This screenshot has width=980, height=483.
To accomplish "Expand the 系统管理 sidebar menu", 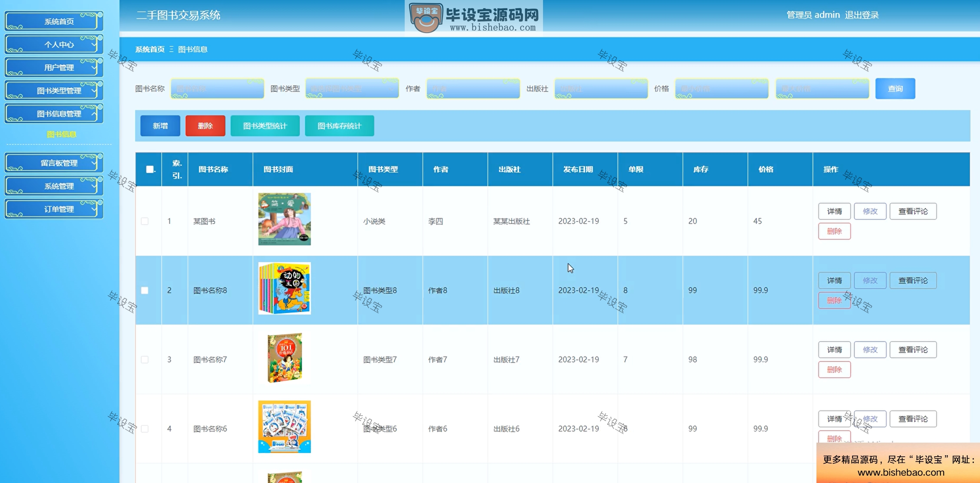I will pyautogui.click(x=54, y=186).
